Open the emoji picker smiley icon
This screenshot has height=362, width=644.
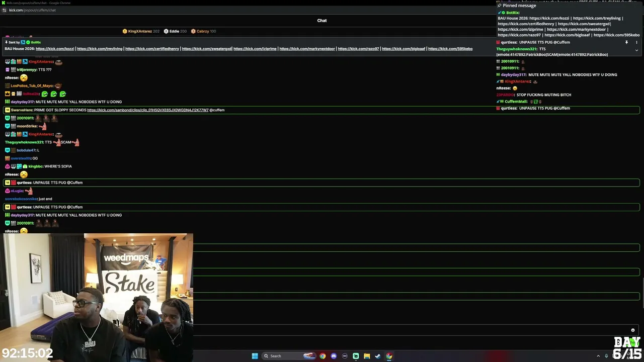(633, 330)
